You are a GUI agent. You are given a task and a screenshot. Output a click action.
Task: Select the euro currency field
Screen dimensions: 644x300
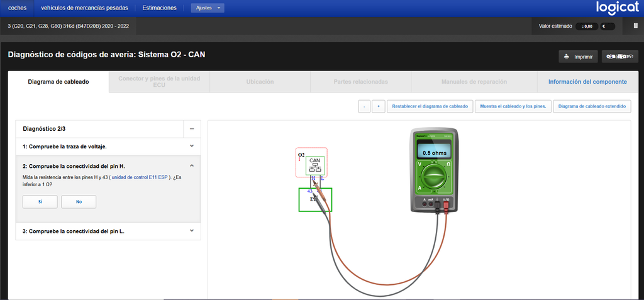coord(607,26)
